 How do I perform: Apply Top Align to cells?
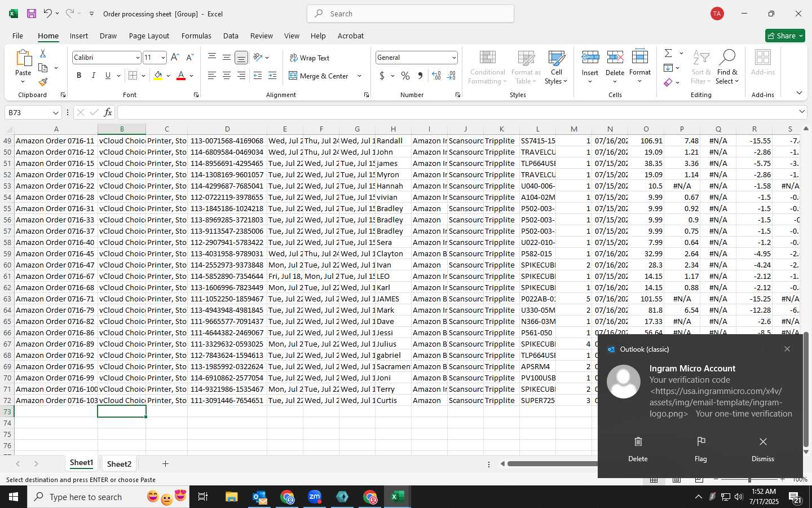[x=211, y=58]
